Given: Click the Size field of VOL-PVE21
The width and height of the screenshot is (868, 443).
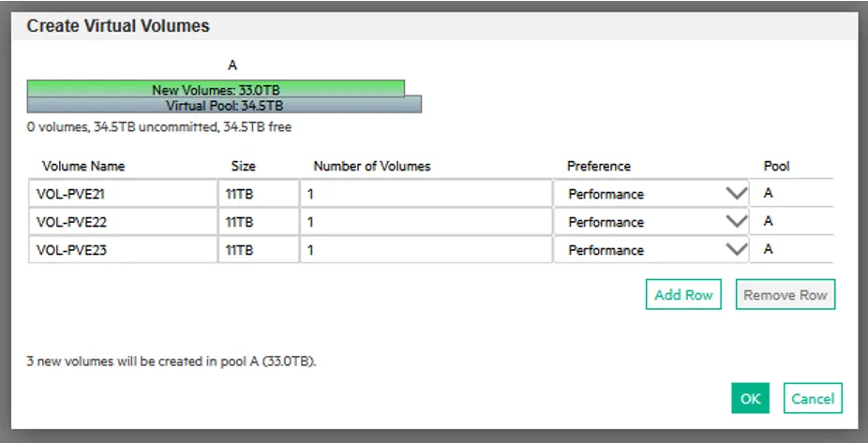Looking at the screenshot, I should pyautogui.click(x=259, y=194).
